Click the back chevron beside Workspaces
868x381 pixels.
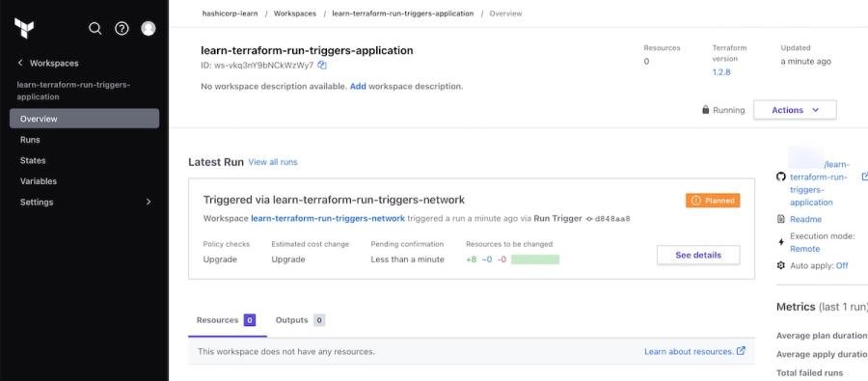click(20, 63)
